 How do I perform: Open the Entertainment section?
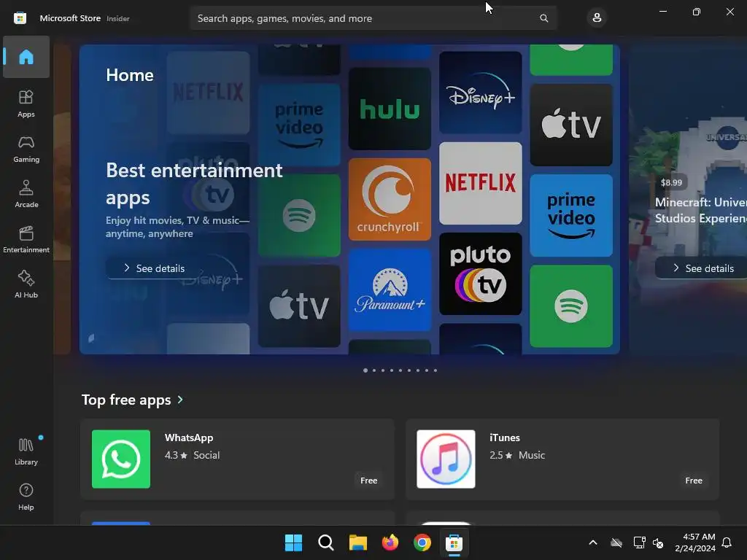click(x=26, y=239)
